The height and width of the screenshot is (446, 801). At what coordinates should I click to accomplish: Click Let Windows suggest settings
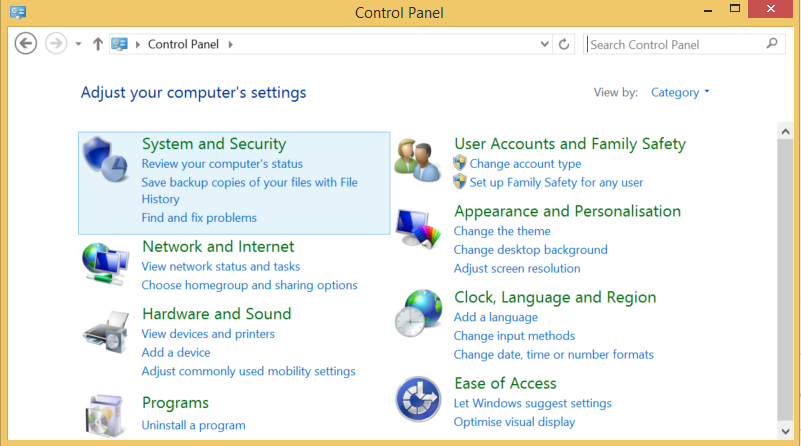click(533, 403)
